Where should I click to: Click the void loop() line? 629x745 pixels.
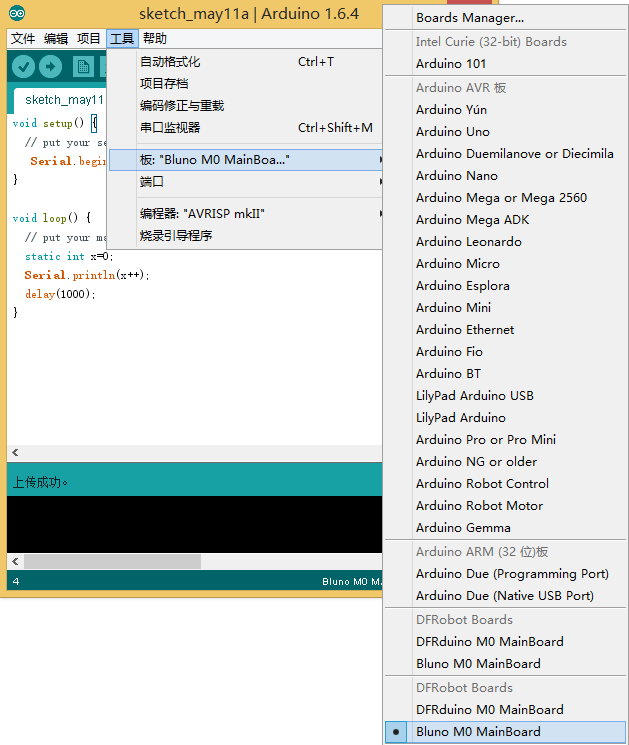click(51, 218)
